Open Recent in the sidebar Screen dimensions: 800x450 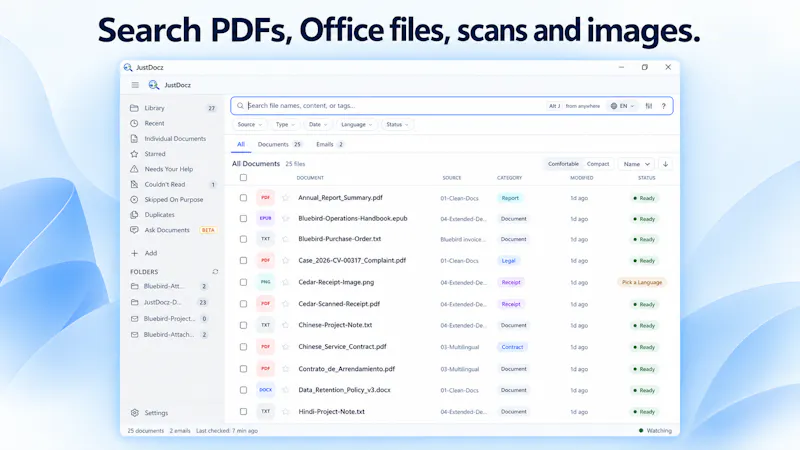(173, 123)
